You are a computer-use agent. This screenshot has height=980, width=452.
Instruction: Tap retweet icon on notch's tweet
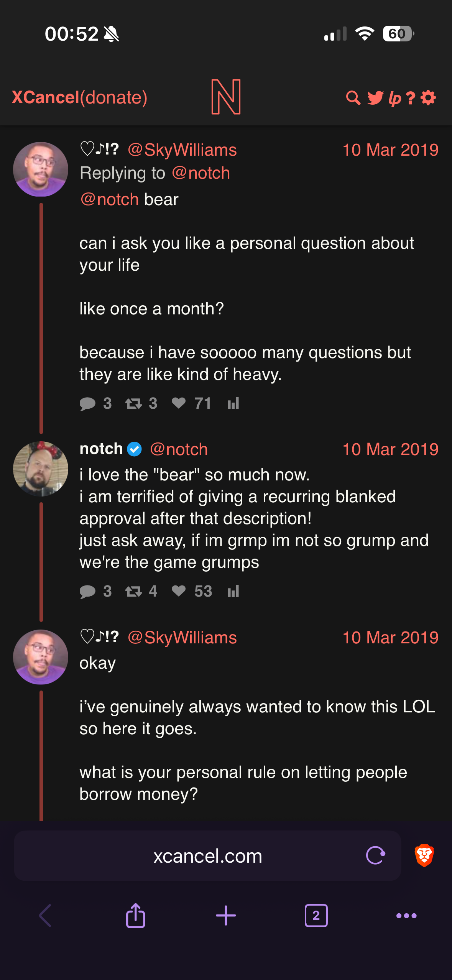(133, 591)
